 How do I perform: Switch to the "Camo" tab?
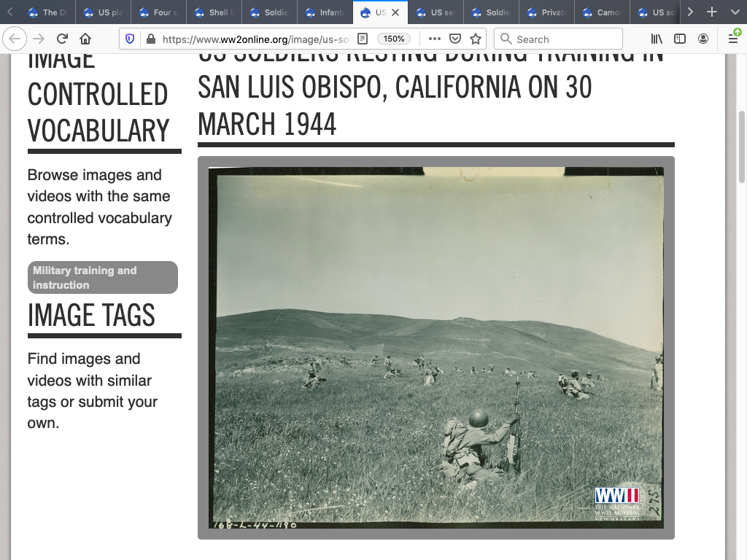pos(602,12)
